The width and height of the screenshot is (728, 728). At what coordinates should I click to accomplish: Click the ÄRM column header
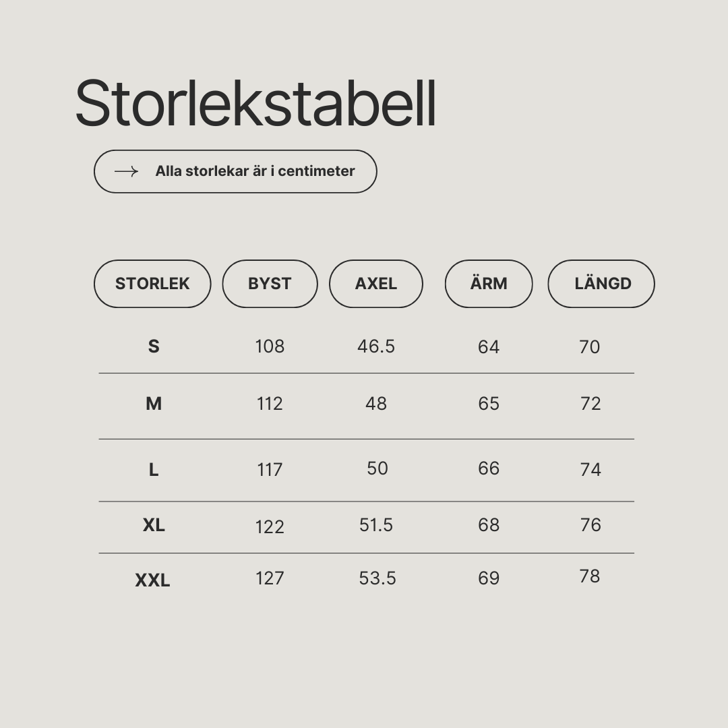click(x=489, y=284)
